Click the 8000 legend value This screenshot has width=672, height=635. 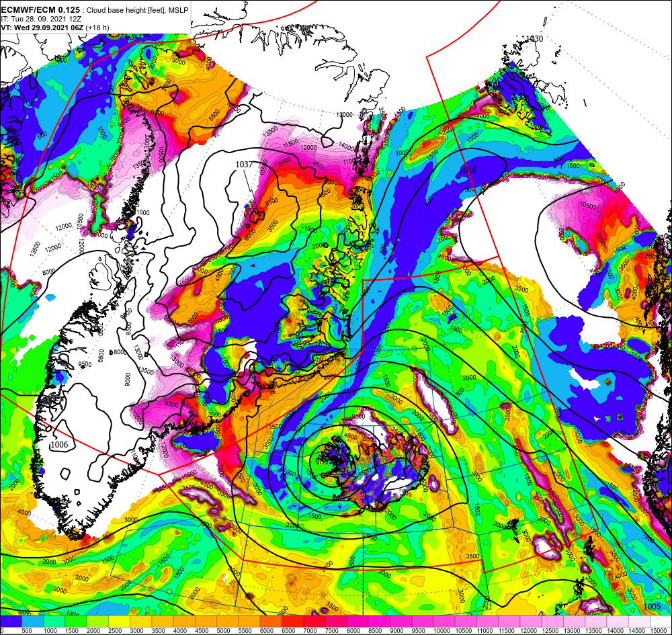click(353, 631)
